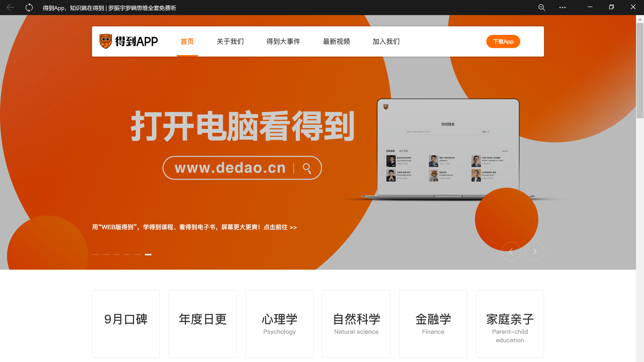
Task: Follow the 点击前往 >> banner link
Action: coord(280,227)
